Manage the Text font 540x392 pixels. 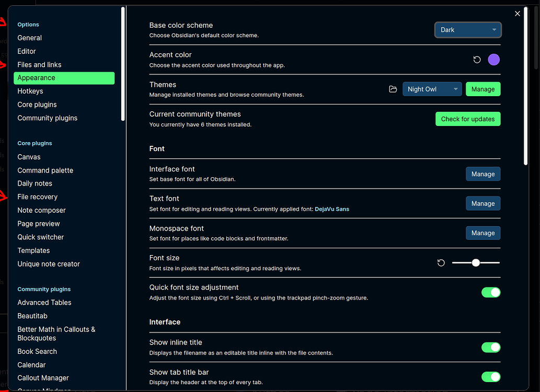coord(483,203)
